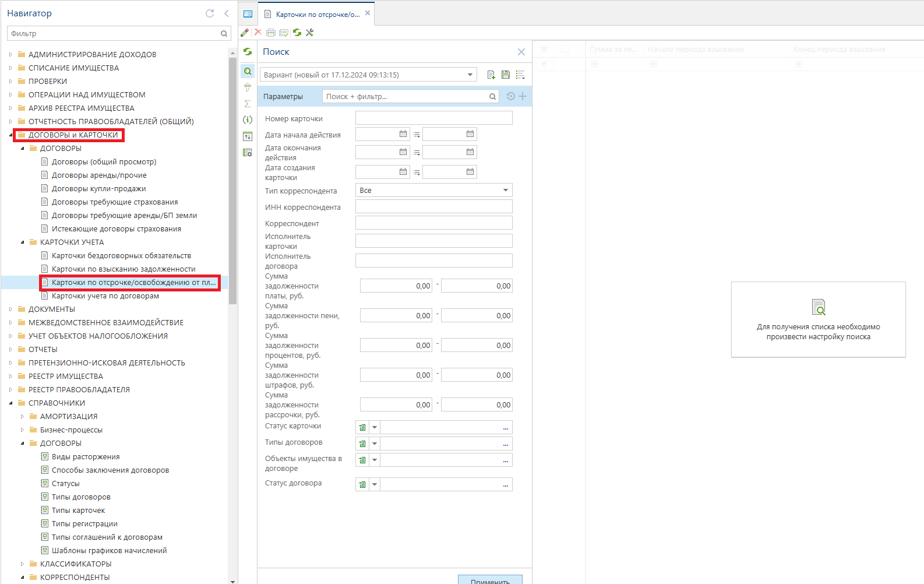Open arrow dropdown beside Типы договоров
This screenshot has width=924, height=584.
pyautogui.click(x=375, y=444)
